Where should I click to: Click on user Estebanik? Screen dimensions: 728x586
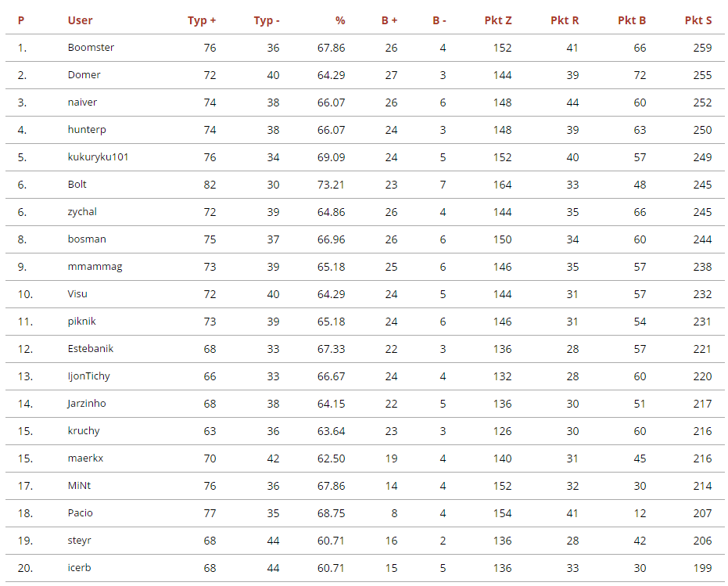[x=91, y=349]
